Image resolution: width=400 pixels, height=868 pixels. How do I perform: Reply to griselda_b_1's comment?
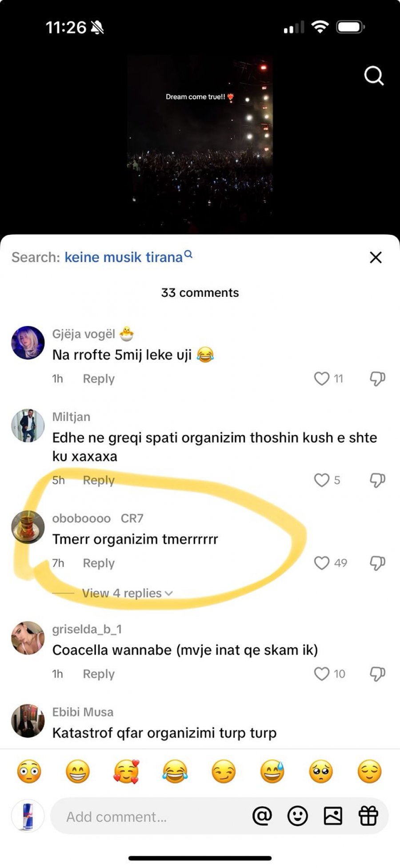[99, 674]
